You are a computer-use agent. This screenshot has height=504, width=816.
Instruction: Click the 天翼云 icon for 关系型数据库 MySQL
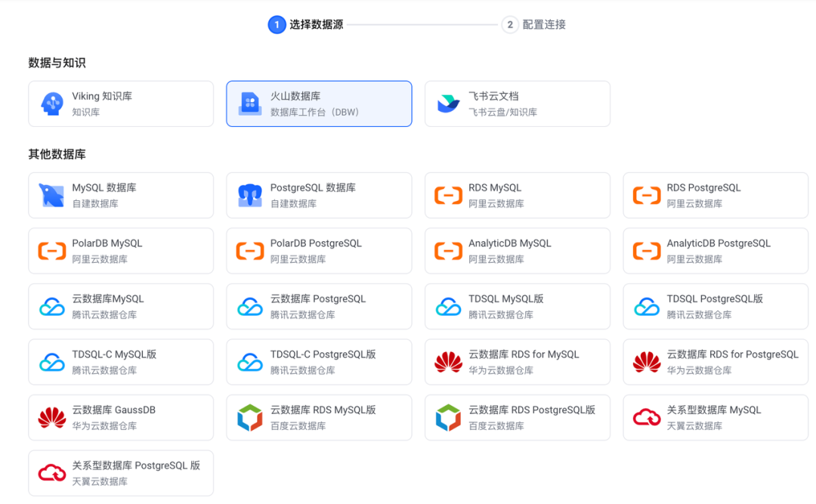(646, 418)
